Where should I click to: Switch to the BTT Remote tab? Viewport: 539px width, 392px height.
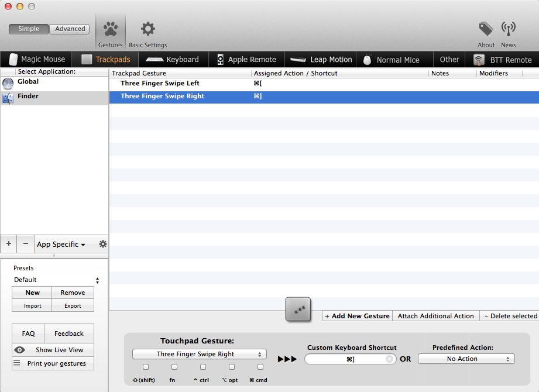click(x=502, y=60)
